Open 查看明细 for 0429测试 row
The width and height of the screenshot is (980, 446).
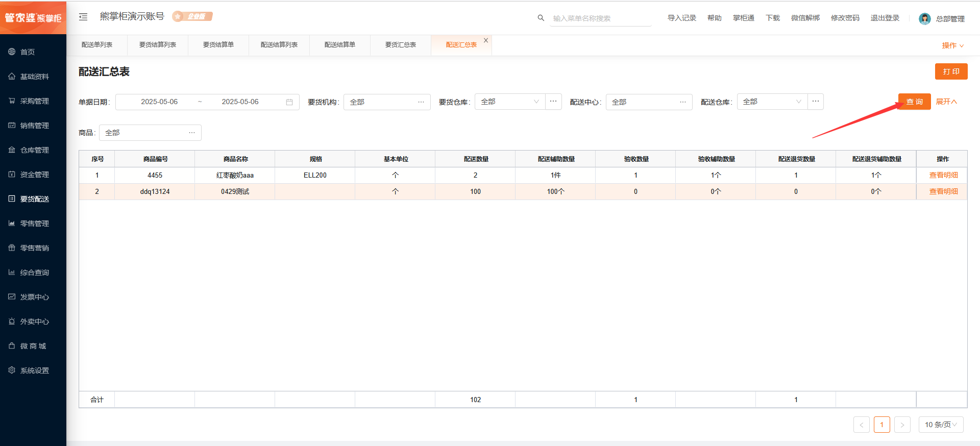(x=943, y=191)
